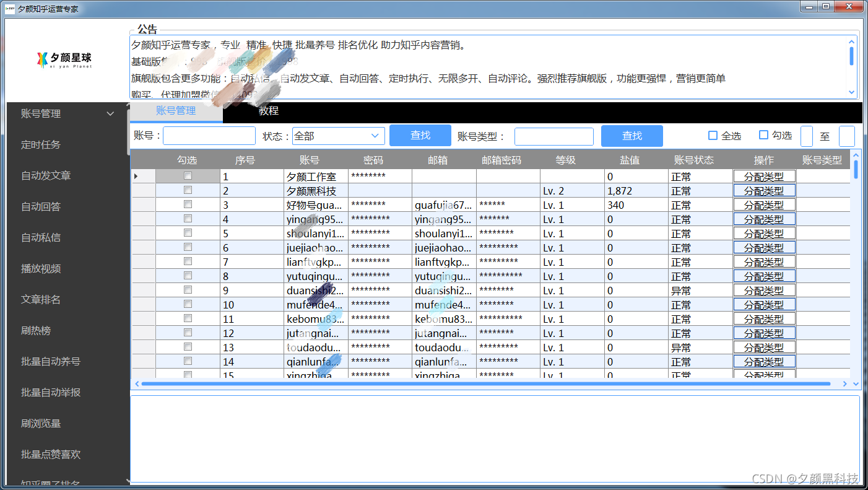The image size is (868, 490).
Task: Tick the checkbox in row 5
Action: tap(188, 233)
